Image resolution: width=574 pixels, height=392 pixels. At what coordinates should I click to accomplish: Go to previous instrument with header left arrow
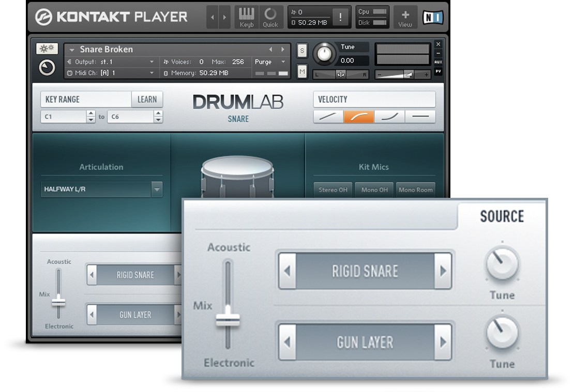(x=213, y=17)
